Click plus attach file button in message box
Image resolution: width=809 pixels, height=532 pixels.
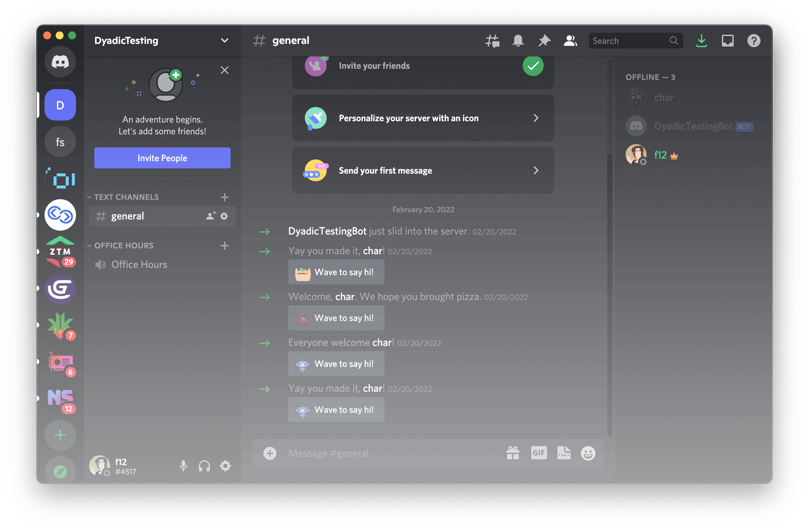click(270, 454)
